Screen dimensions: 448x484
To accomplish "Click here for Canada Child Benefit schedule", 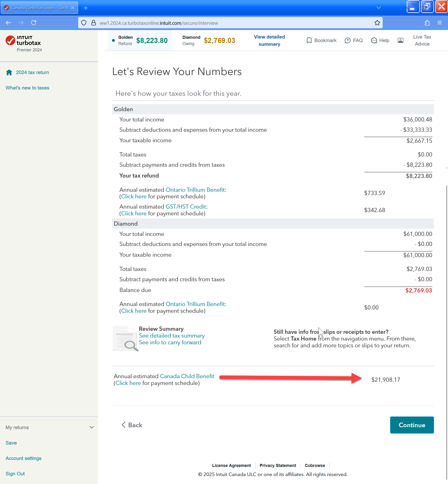I will click(128, 383).
